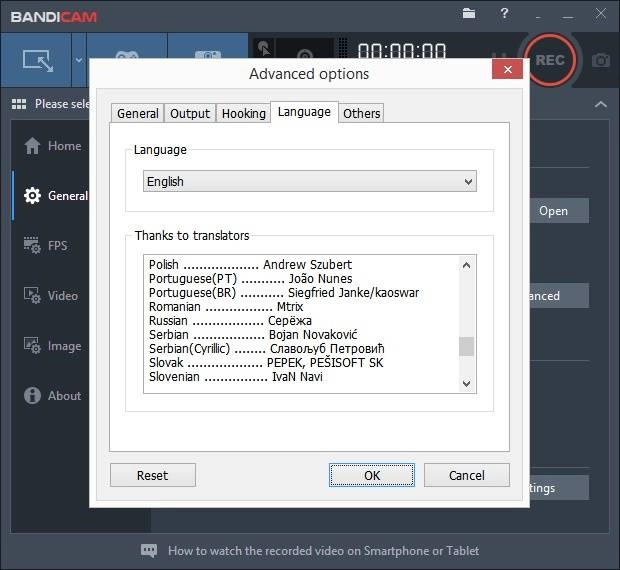Open the FPS settings in sidebar
This screenshot has width=620, height=570.
[x=46, y=245]
